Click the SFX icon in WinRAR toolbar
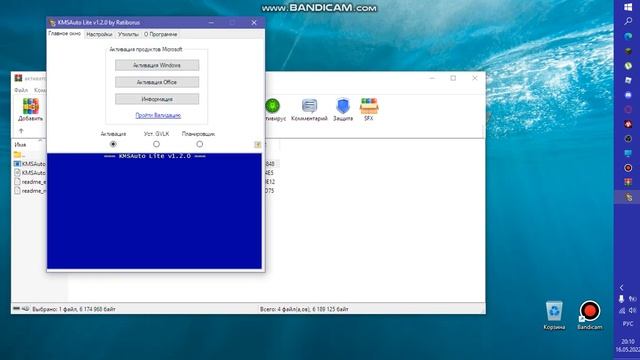Screen dimensions: 640x360 (369, 109)
